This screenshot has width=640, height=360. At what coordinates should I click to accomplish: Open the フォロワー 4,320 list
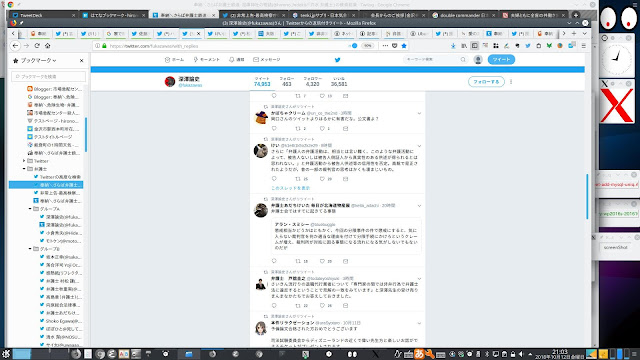coord(312,82)
